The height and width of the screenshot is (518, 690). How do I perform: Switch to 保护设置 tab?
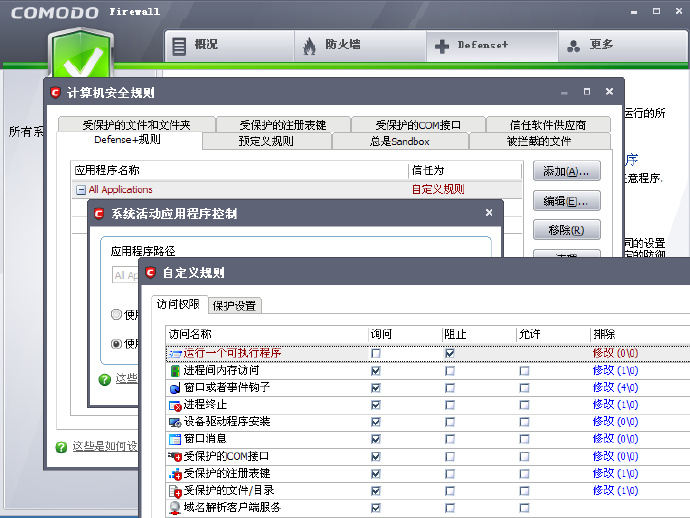tap(235, 305)
